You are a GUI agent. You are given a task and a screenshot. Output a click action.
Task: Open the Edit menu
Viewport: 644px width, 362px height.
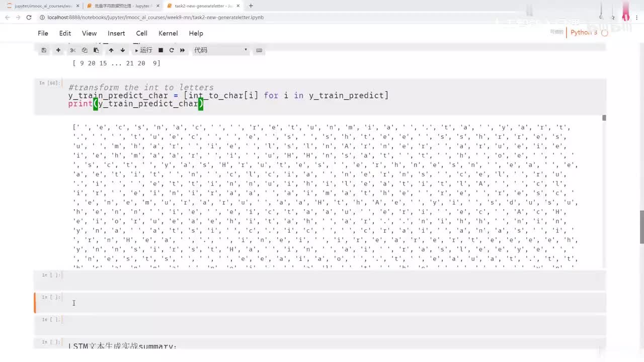coord(65,33)
